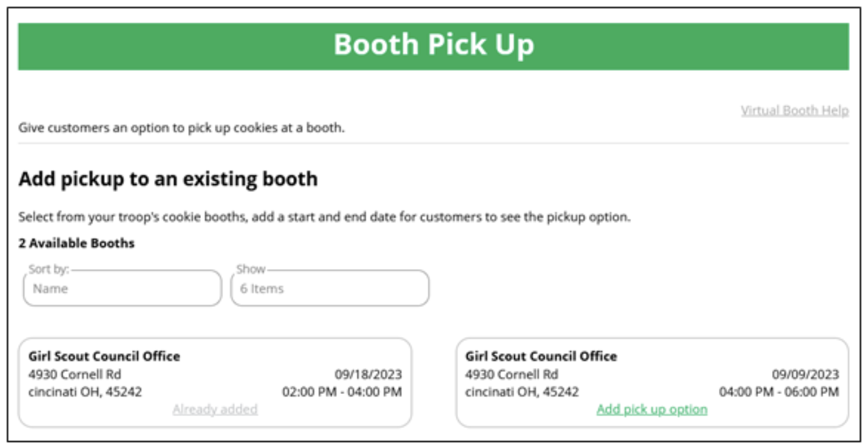Click the Add pick up option link
This screenshot has width=868, height=447.
click(652, 409)
